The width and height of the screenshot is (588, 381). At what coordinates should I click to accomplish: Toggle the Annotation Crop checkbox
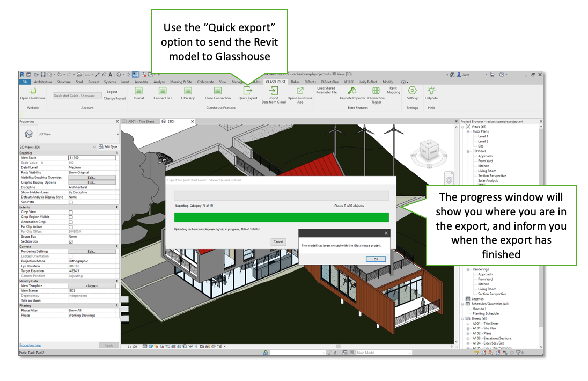pos(70,222)
